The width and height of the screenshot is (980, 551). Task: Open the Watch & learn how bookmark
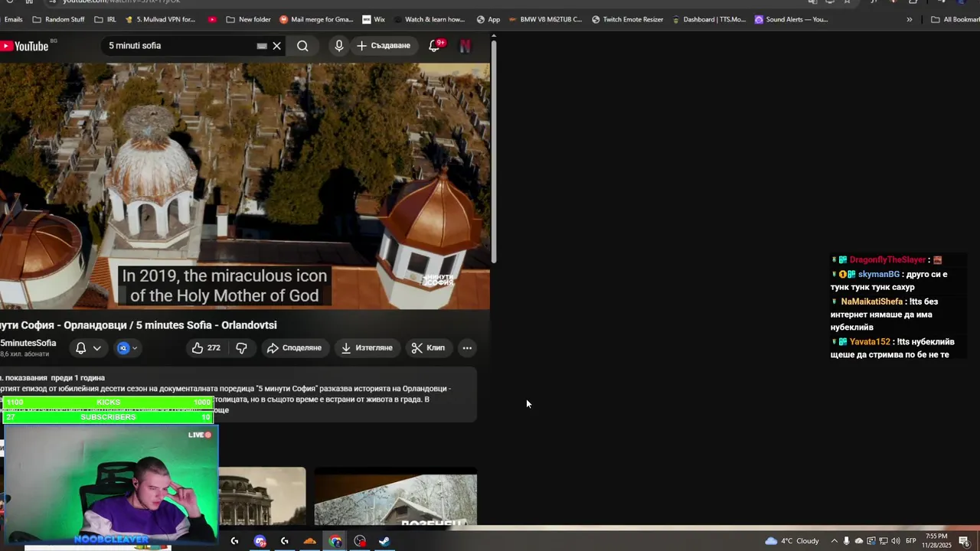point(429,20)
